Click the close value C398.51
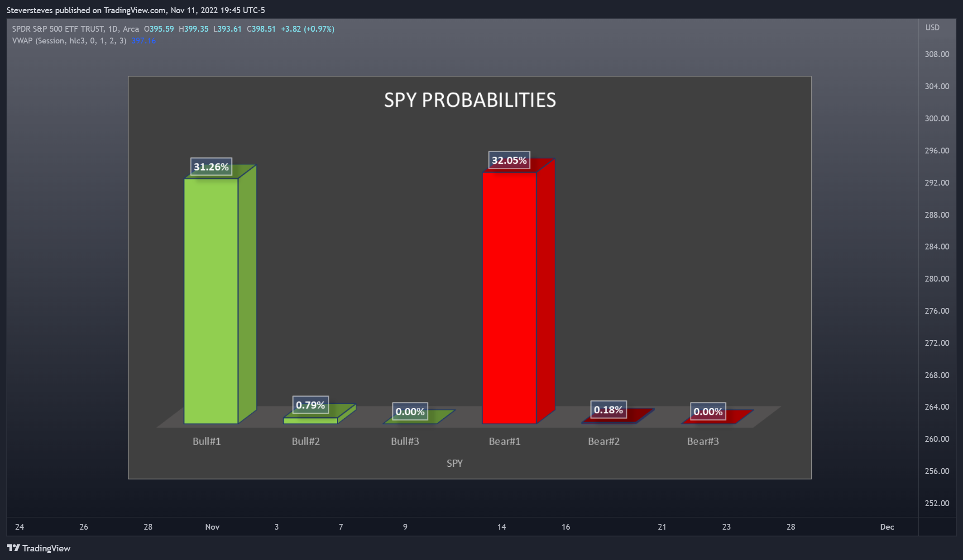Image resolution: width=963 pixels, height=560 pixels. [x=261, y=29]
